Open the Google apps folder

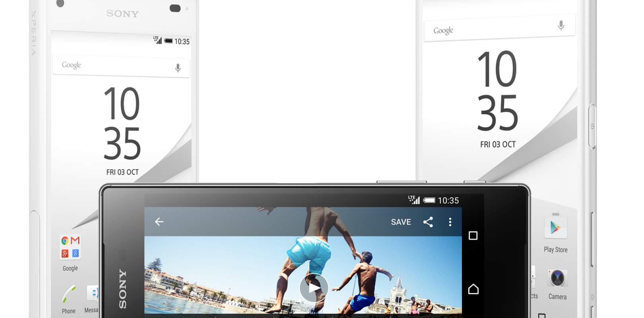70,247
